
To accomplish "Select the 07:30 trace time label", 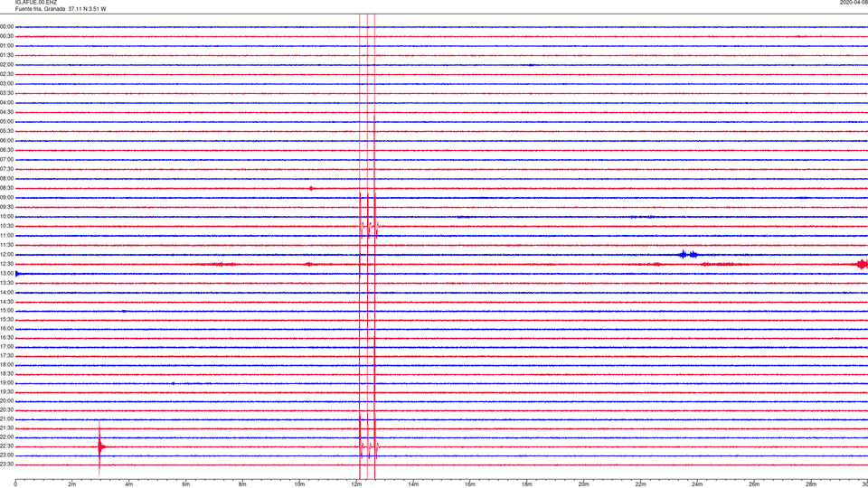I will 6,169.
